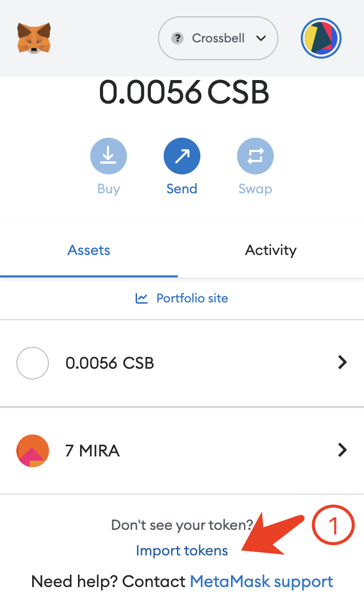Screen dimensions: 364x612
Task: Click the Send arrow icon
Action: click(x=182, y=156)
